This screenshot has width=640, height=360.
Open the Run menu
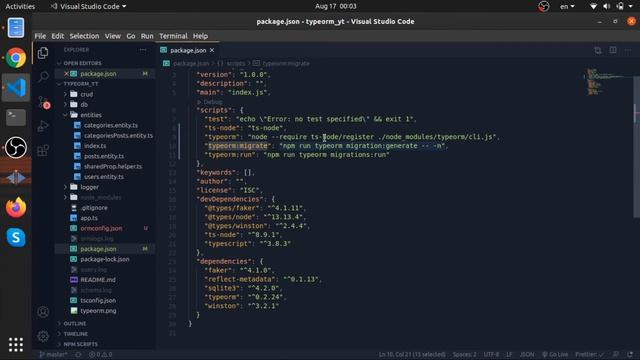[147, 36]
